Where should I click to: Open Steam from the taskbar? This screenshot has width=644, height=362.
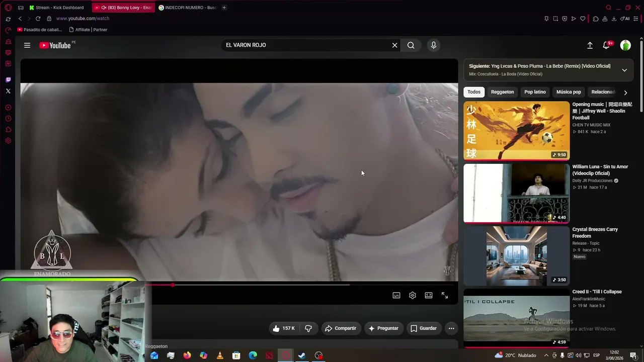click(x=302, y=355)
